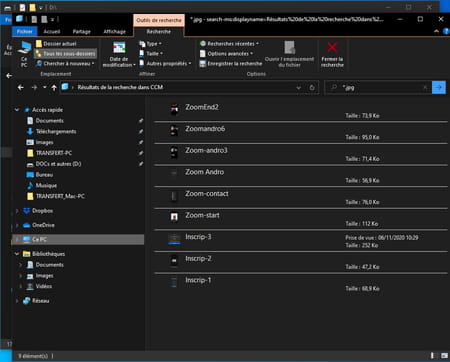
Task: Select Dossier actuel search location
Action: coord(56,44)
